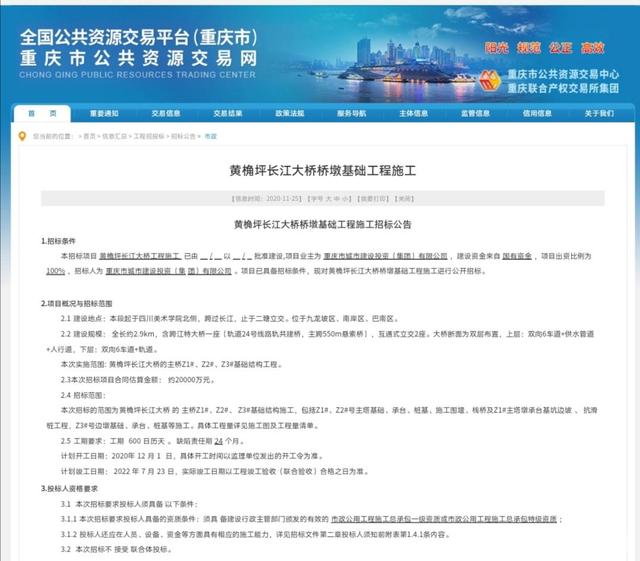Screen dimensions: 640x561
Task: Click the 计划竣工日期 2022年7月23日 line
Action: pyautogui.click(x=215, y=472)
